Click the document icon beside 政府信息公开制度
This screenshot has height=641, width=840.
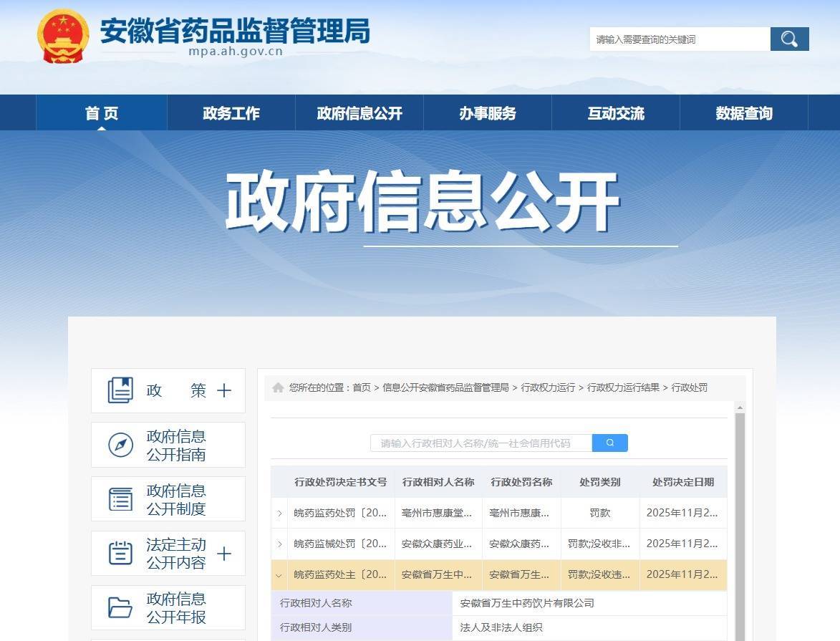coord(119,498)
